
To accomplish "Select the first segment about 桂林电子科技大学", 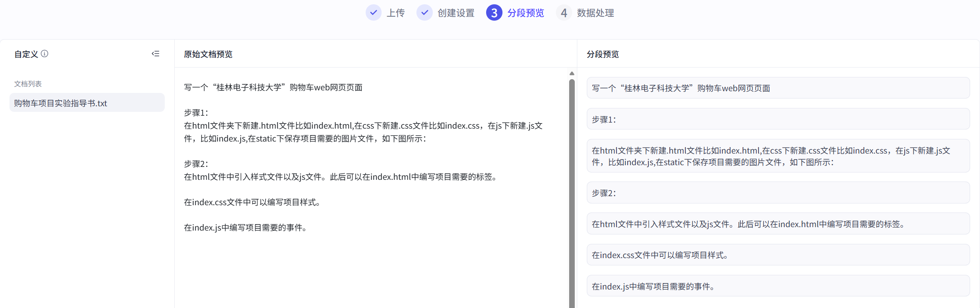I will pyautogui.click(x=778, y=88).
